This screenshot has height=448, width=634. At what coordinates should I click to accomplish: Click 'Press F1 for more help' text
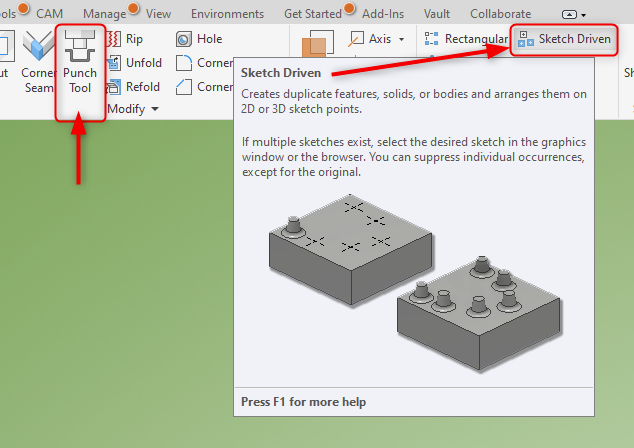[303, 402]
